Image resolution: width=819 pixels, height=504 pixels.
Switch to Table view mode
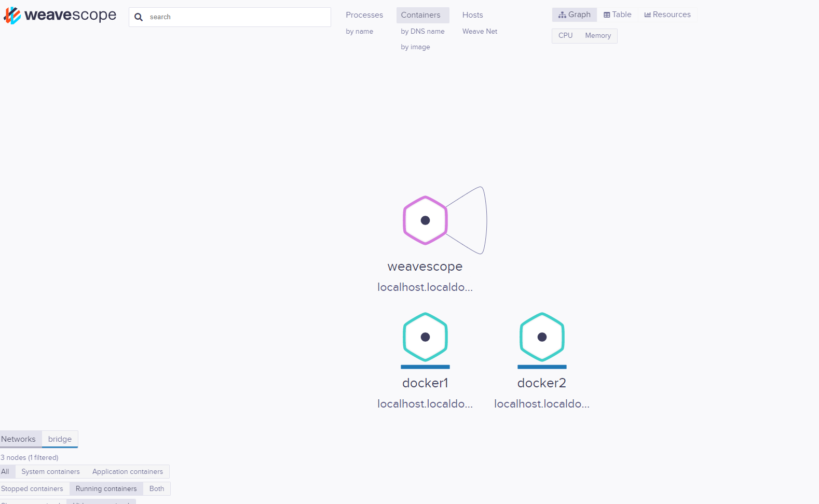click(x=618, y=15)
